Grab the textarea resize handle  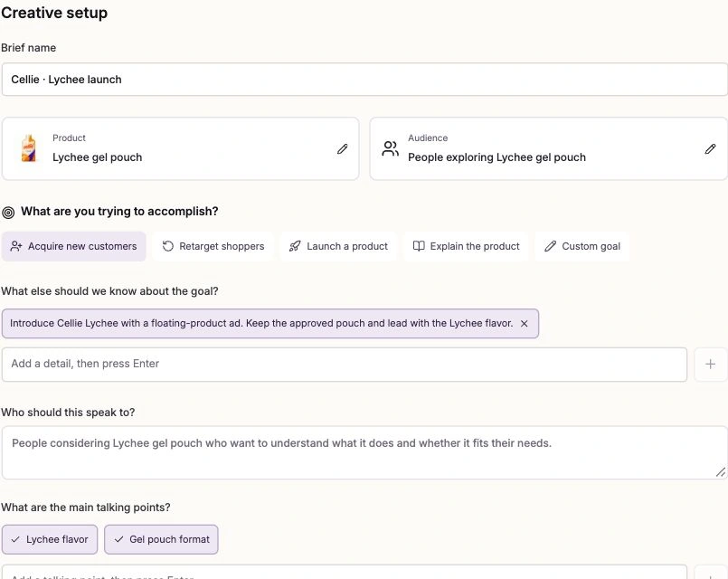click(x=720, y=472)
